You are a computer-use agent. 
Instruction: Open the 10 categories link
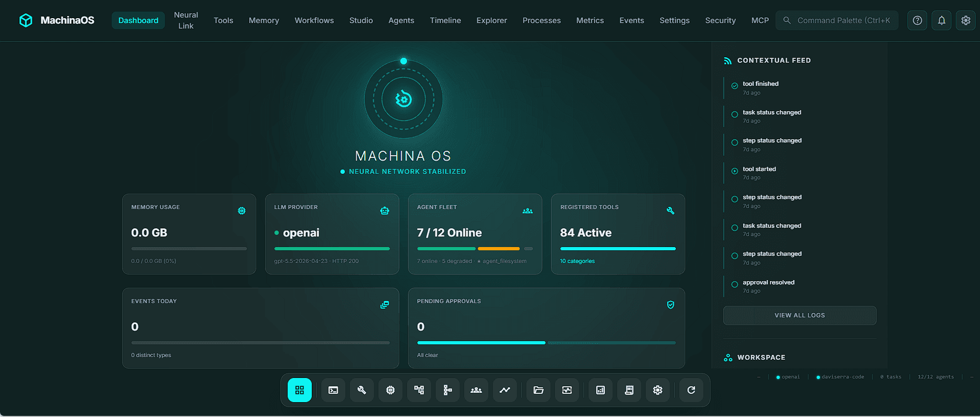coord(577,261)
